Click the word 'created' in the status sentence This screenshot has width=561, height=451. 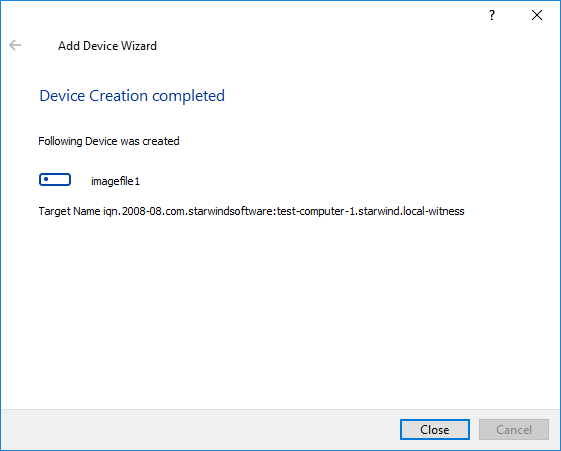coord(161,141)
